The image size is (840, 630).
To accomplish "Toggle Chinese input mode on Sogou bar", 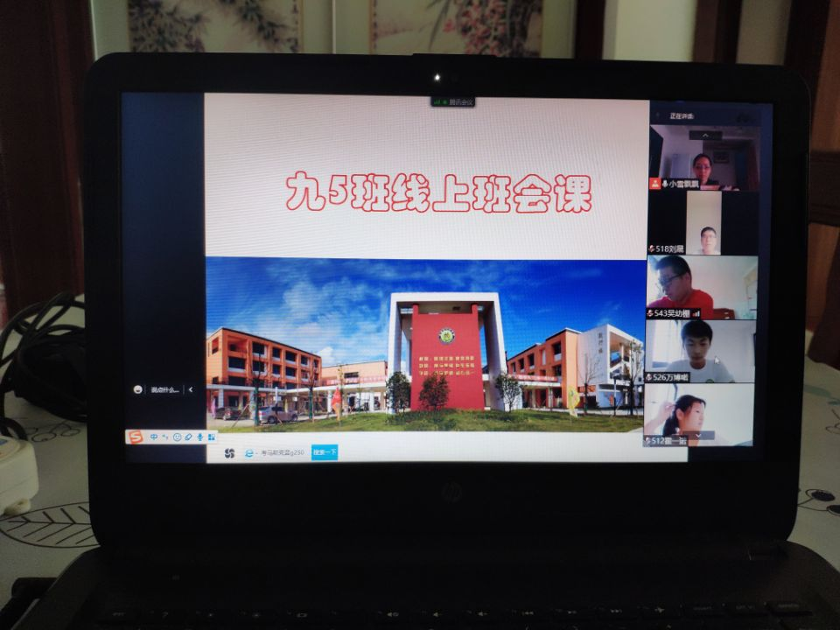I will point(153,436).
